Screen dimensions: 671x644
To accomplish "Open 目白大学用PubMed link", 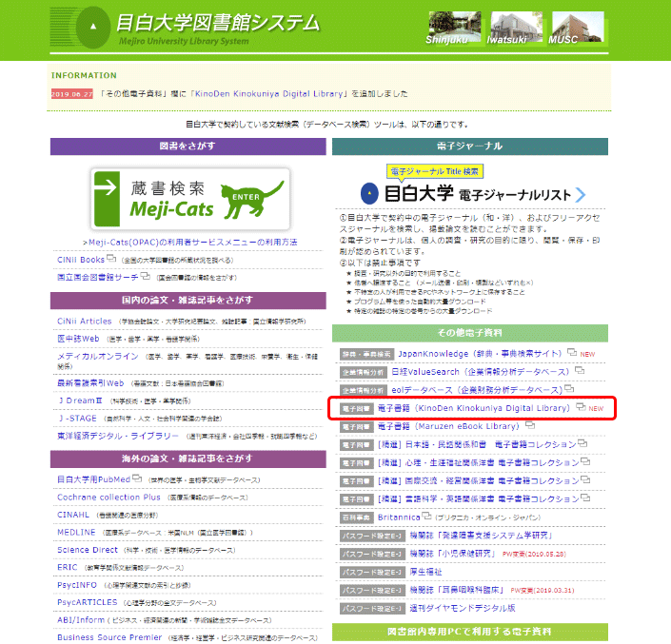I will click(93, 479).
